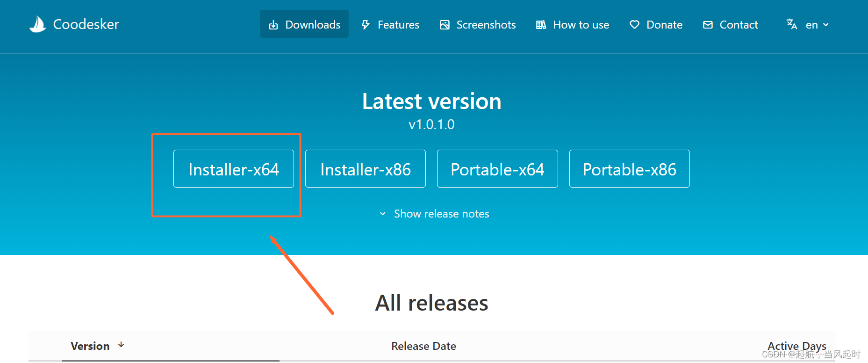
Task: Download Installer-x64
Action: [234, 169]
